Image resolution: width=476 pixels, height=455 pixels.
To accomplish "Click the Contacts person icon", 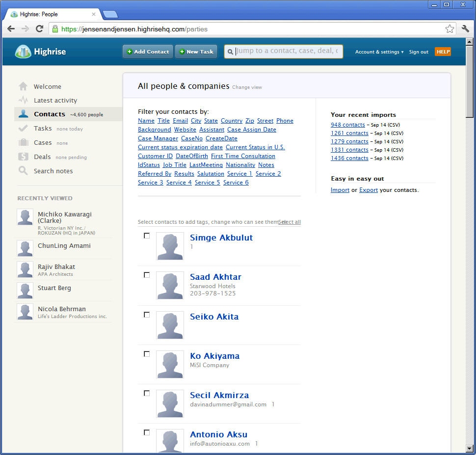I will point(24,114).
